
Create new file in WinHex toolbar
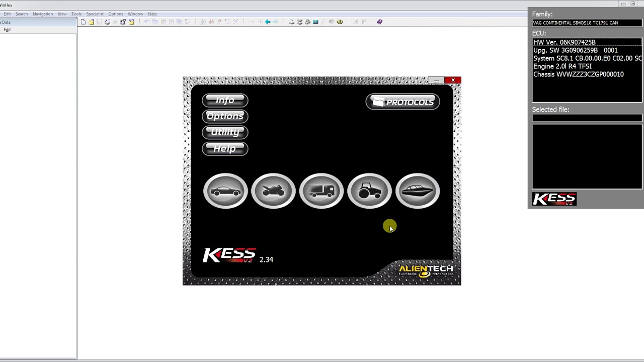click(83, 22)
